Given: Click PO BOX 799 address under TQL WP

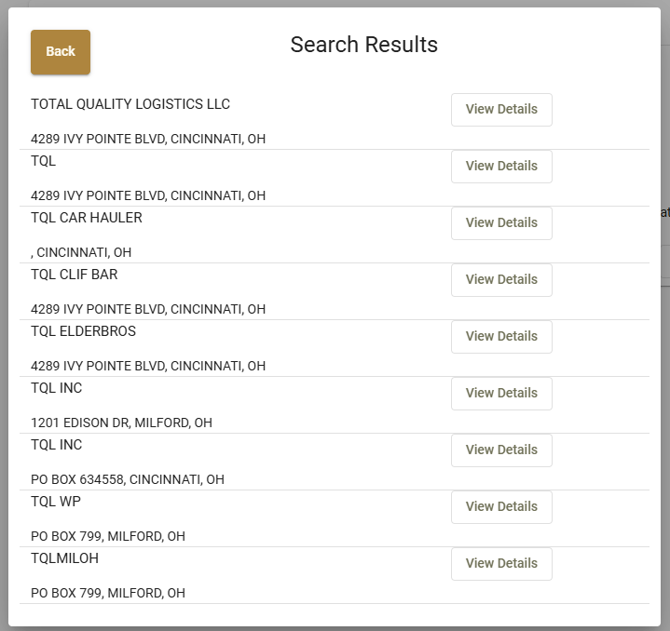Looking at the screenshot, I should point(108,537).
